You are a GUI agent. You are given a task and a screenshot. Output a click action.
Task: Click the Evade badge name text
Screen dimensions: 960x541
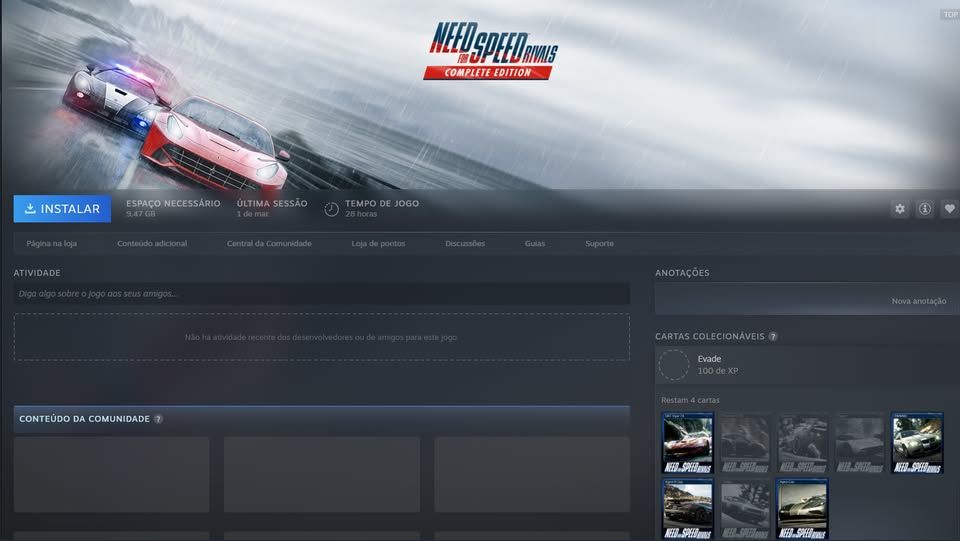709,359
